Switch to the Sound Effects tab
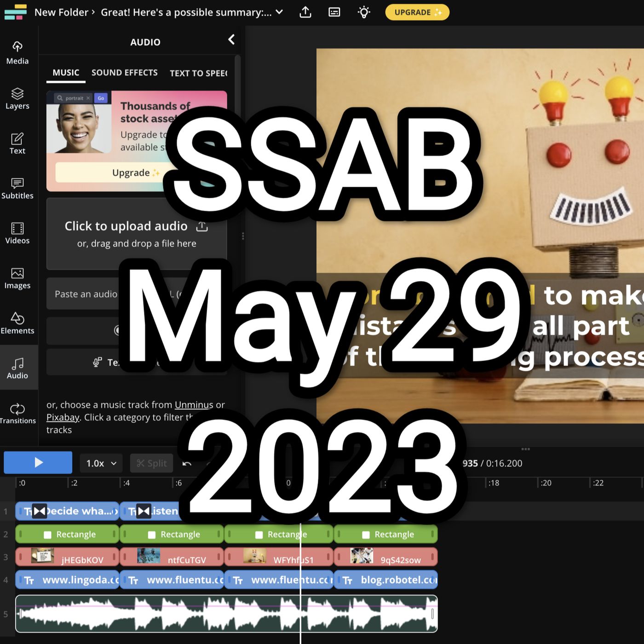The width and height of the screenshot is (644, 644). tap(124, 73)
